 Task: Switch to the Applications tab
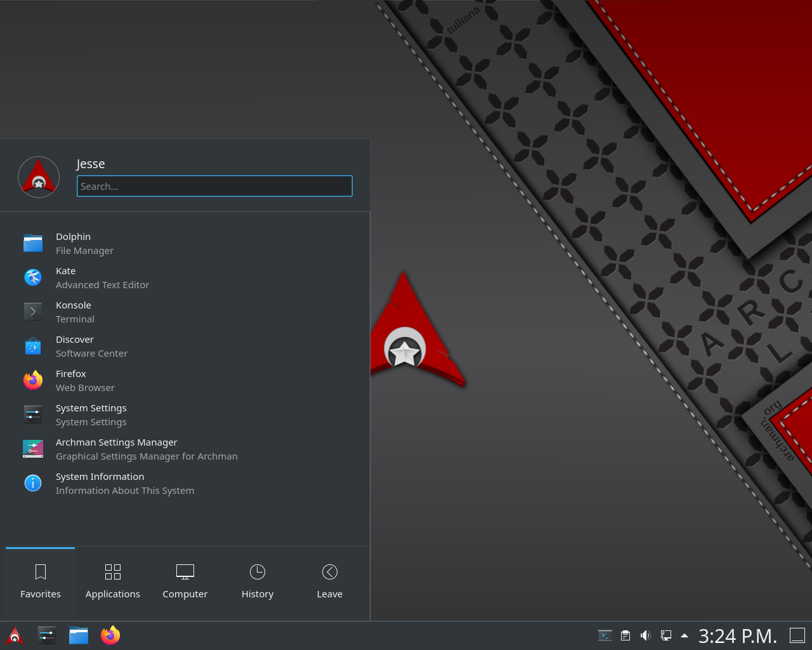113,583
